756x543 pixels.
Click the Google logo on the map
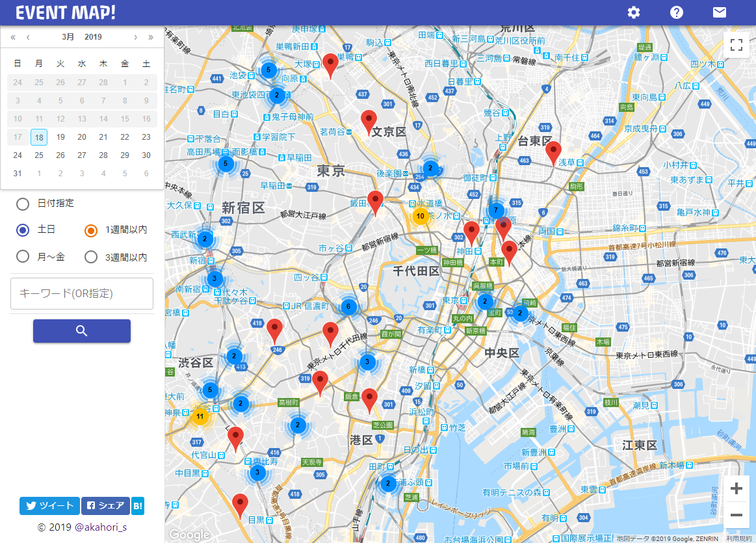coord(189,535)
